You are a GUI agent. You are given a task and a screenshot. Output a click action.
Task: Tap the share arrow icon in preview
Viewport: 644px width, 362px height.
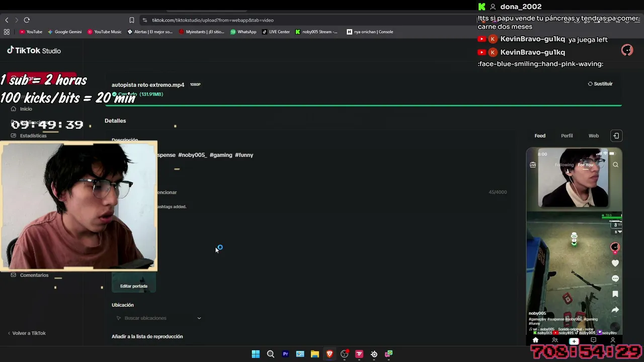(x=615, y=310)
